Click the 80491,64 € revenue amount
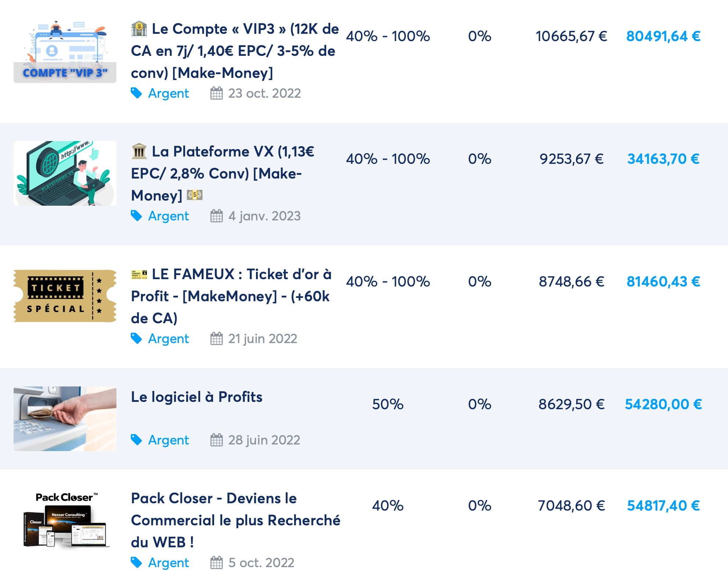 pos(663,36)
